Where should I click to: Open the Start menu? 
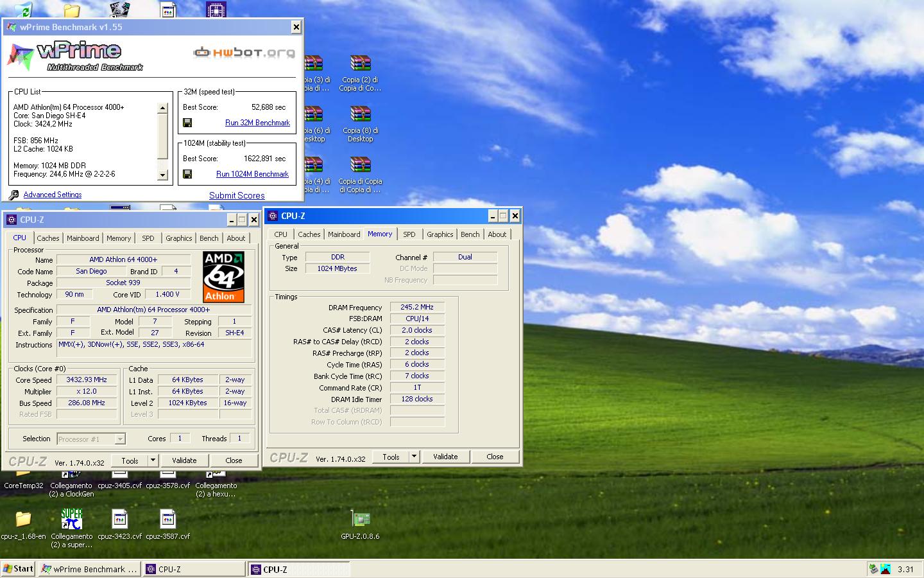click(x=18, y=569)
